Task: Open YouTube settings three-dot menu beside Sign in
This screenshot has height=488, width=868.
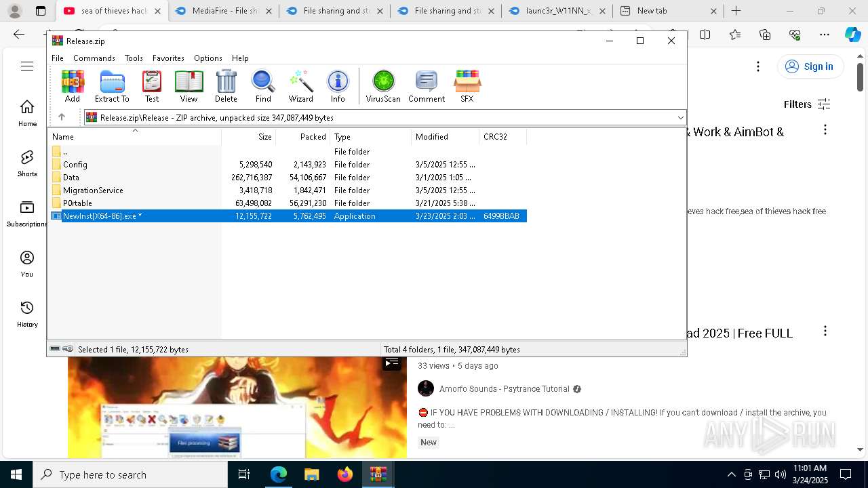Action: coord(758,66)
